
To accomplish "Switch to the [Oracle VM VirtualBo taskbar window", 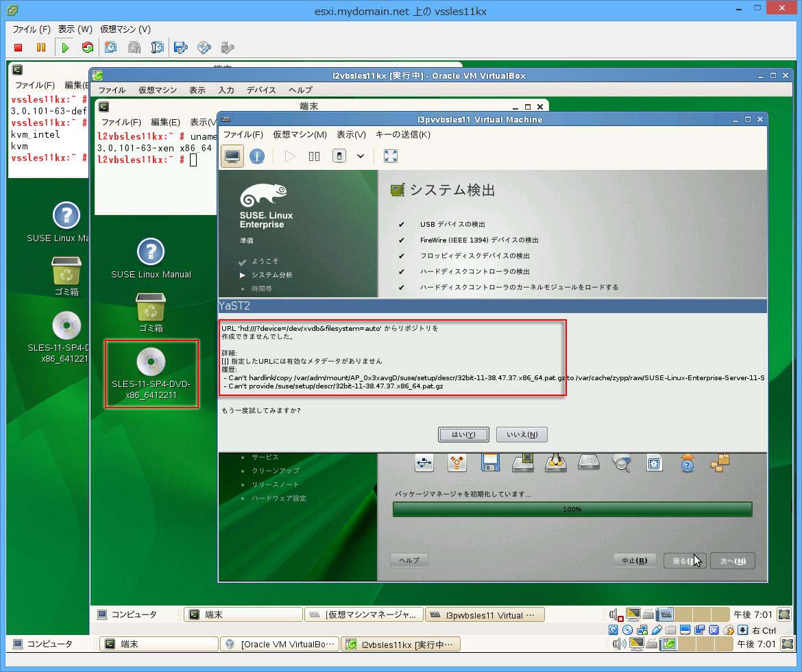I will point(280,644).
